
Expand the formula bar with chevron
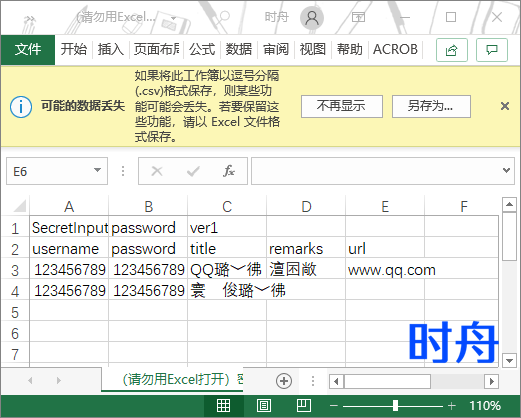[506, 170]
